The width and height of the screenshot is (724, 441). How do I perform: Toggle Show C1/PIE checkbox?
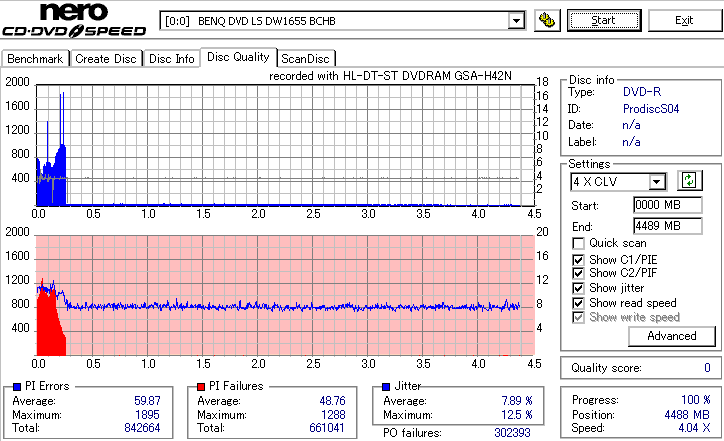tap(578, 260)
